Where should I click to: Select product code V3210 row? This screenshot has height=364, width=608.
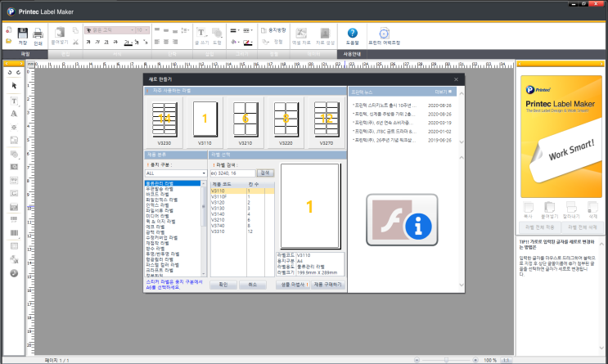coord(242,220)
